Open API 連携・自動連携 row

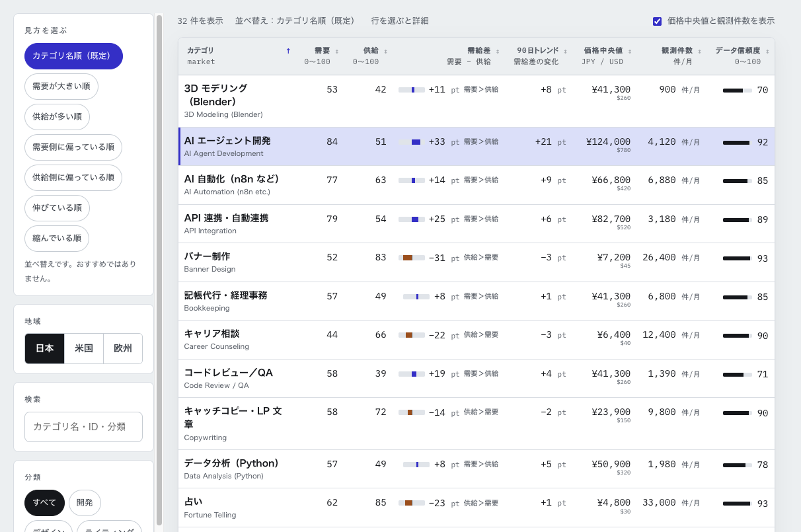477,224
